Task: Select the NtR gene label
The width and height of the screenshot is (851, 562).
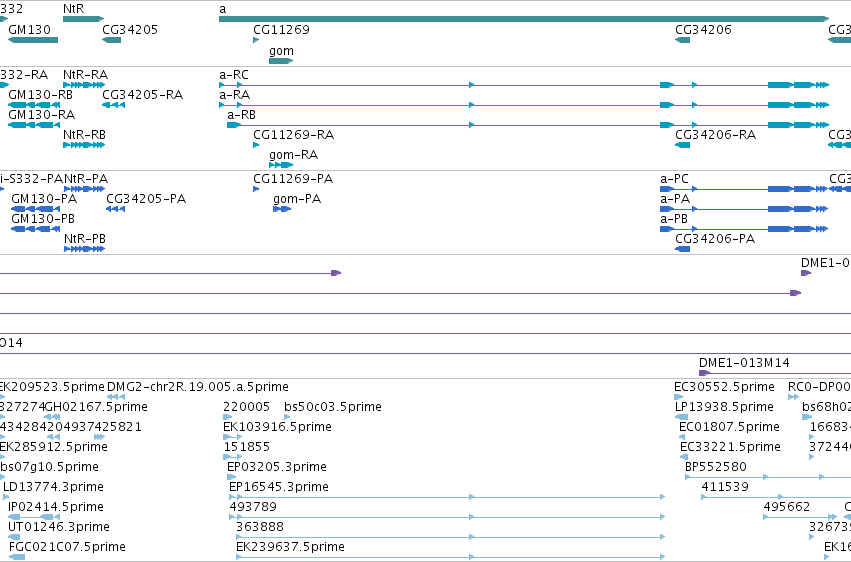Action: tap(73, 9)
